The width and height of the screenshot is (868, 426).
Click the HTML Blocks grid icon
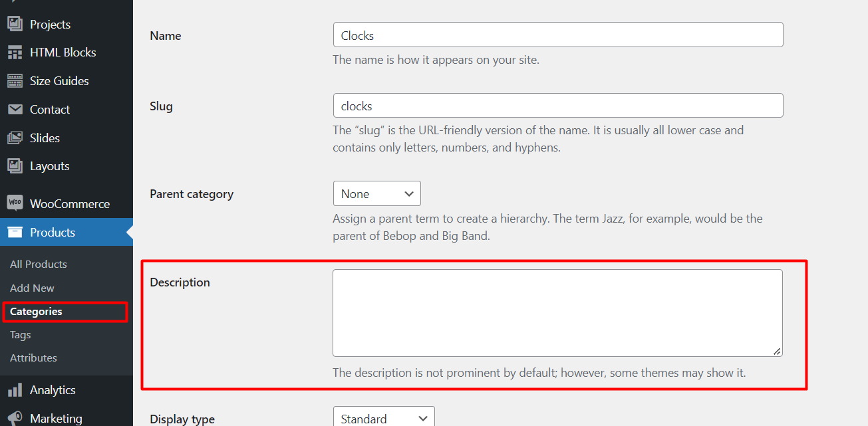click(x=15, y=53)
